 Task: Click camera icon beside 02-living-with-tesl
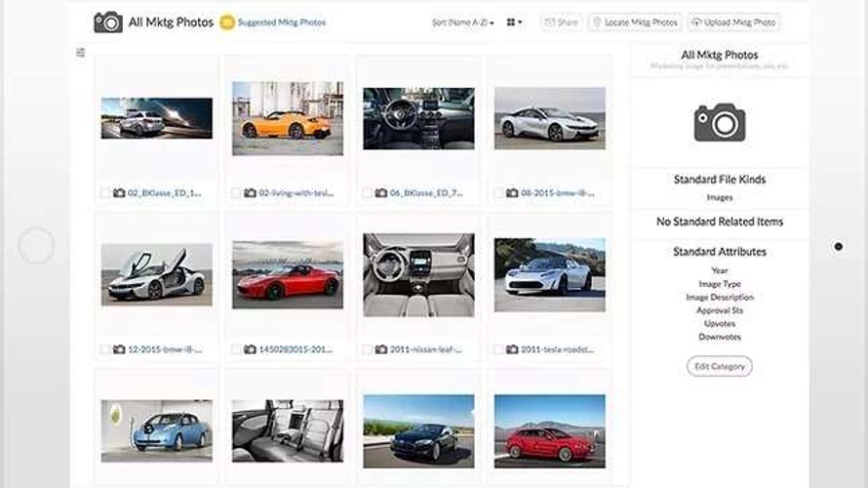[x=251, y=193]
